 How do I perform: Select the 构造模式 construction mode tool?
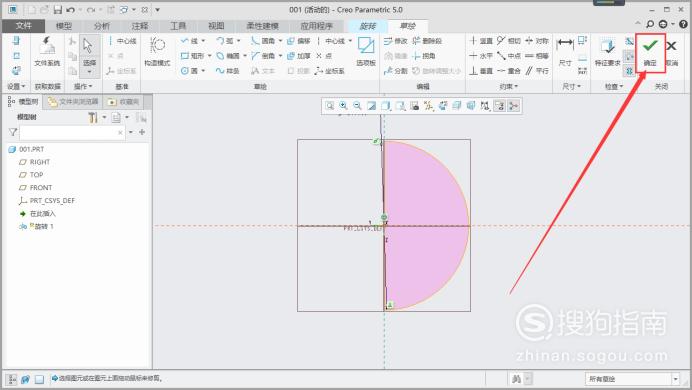pos(157,52)
